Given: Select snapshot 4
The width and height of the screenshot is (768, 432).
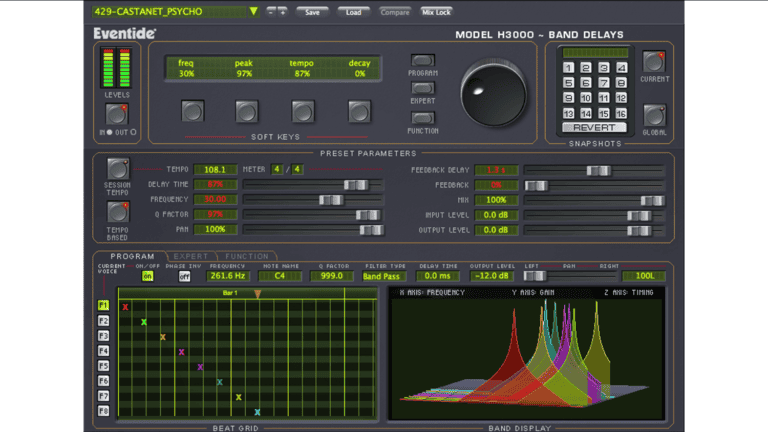Looking at the screenshot, I should (621, 68).
